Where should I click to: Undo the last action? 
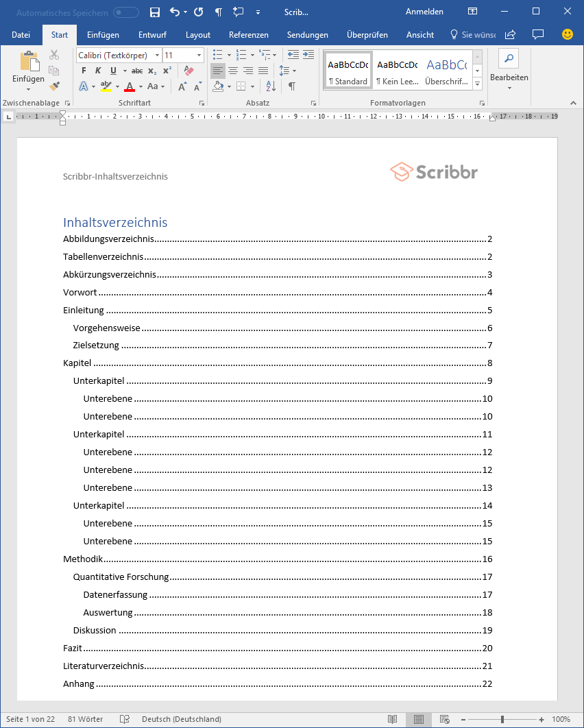pos(175,12)
